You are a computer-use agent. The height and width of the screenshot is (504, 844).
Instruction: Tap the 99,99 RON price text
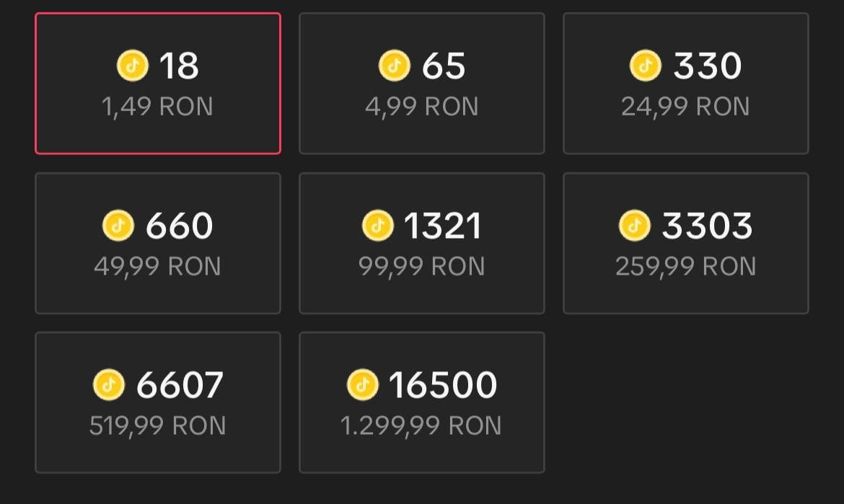click(421, 266)
